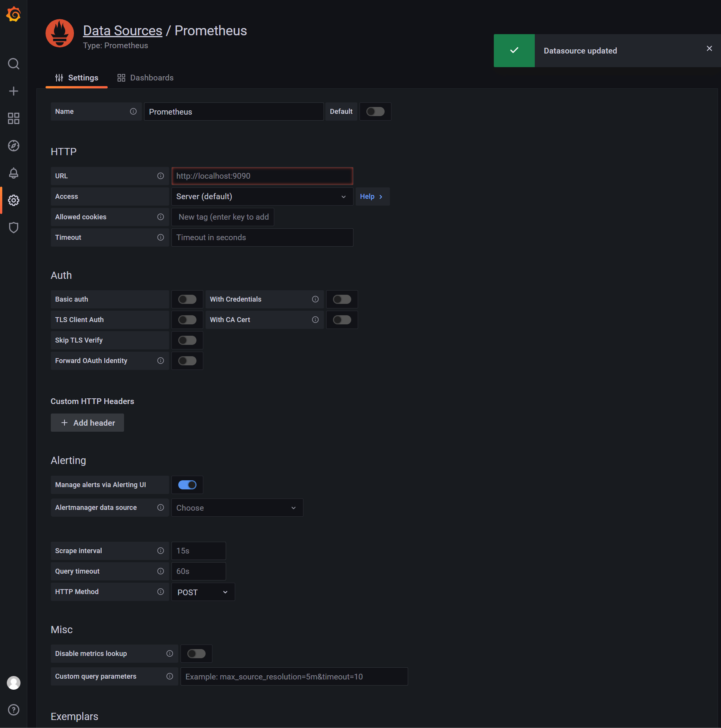Enable the Basic auth switch

[187, 299]
